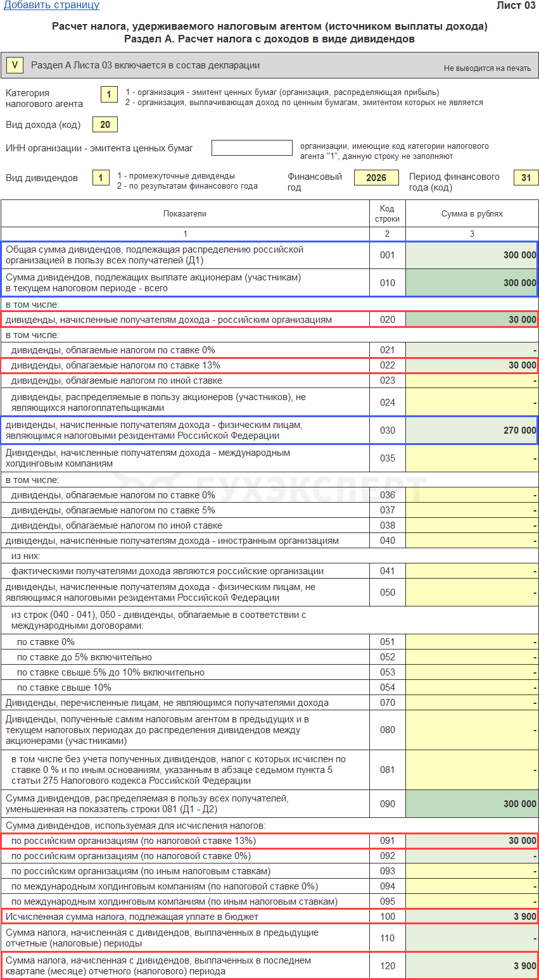Select line 001 amount cell 300 000
Screen dimensions: 539x980
coord(472,255)
